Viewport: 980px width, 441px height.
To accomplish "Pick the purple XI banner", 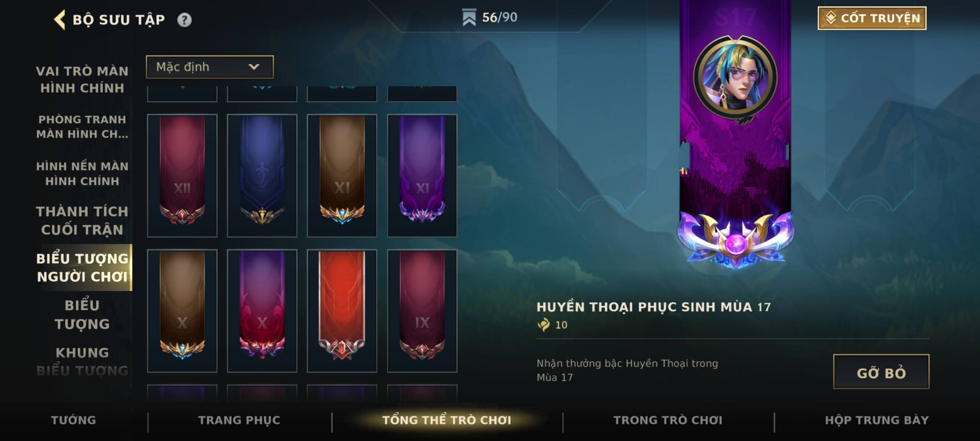I will [x=422, y=176].
